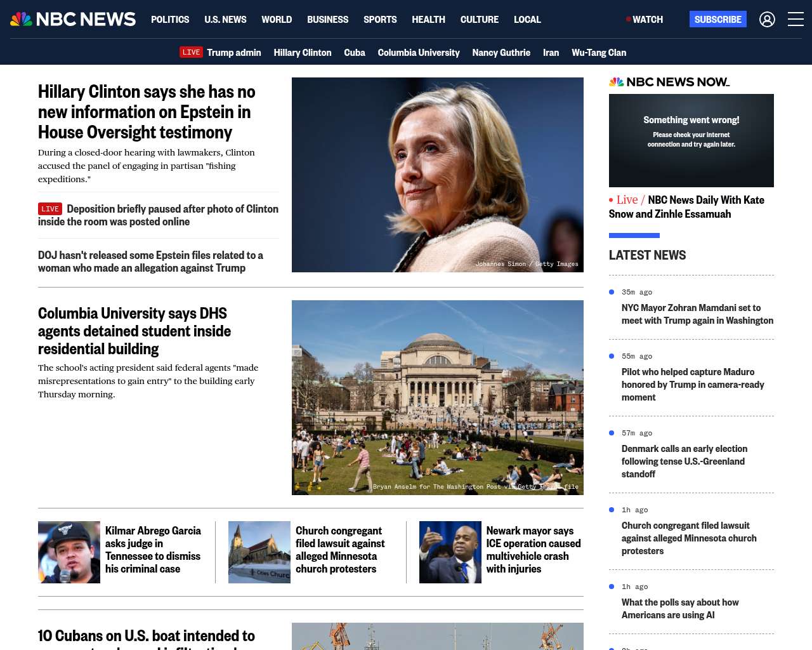This screenshot has height=650, width=812.
Task: Click the NBC News Now video player
Action: [691, 140]
